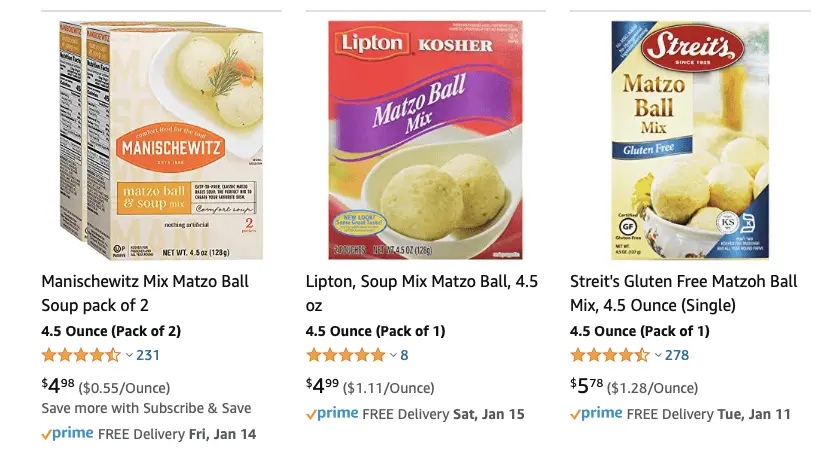Expand Lipton rating breakdown chevron

393,355
